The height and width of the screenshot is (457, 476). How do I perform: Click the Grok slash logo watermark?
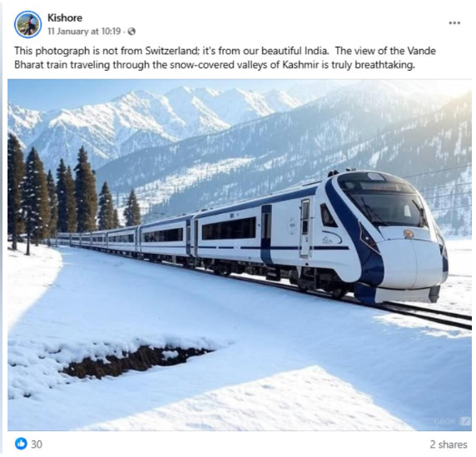tap(465, 421)
